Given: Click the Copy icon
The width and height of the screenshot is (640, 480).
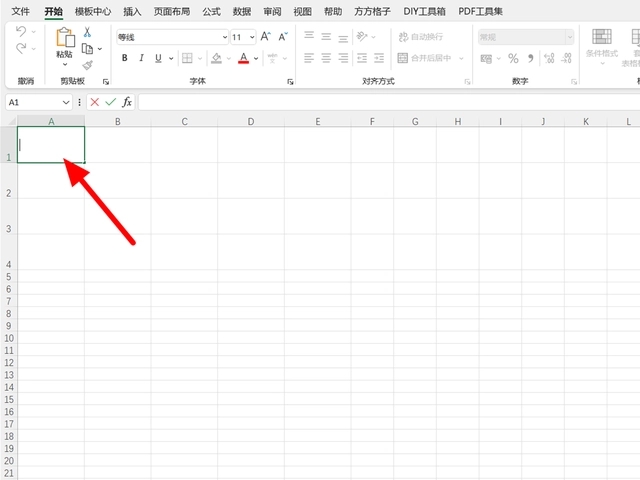Looking at the screenshot, I should pyautogui.click(x=87, y=49).
